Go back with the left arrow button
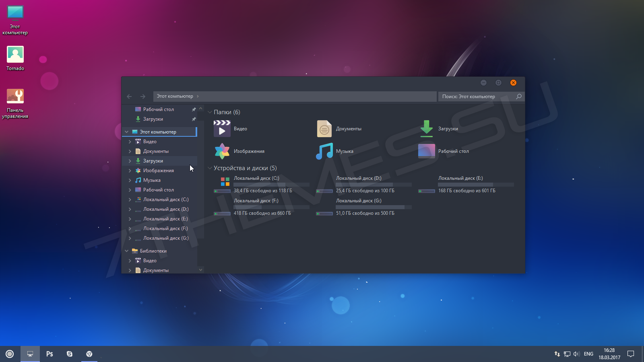The image size is (644, 362). pyautogui.click(x=129, y=96)
